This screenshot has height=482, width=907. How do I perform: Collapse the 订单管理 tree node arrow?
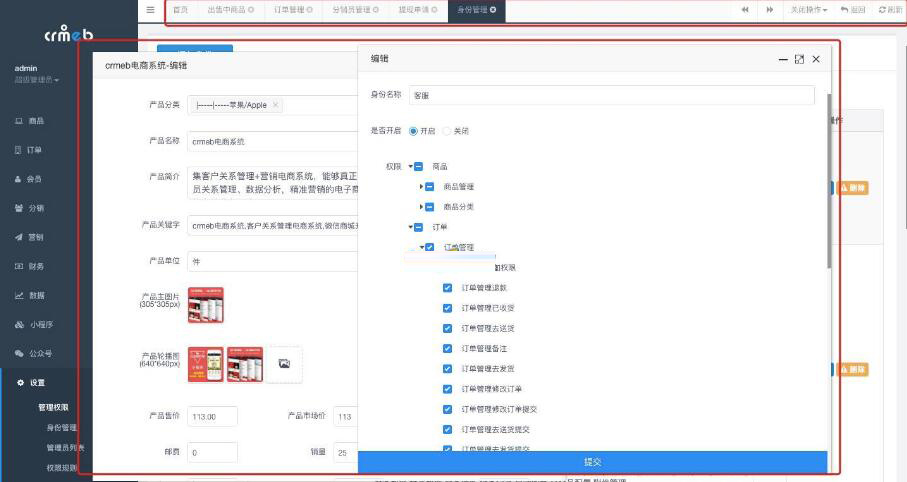point(422,247)
